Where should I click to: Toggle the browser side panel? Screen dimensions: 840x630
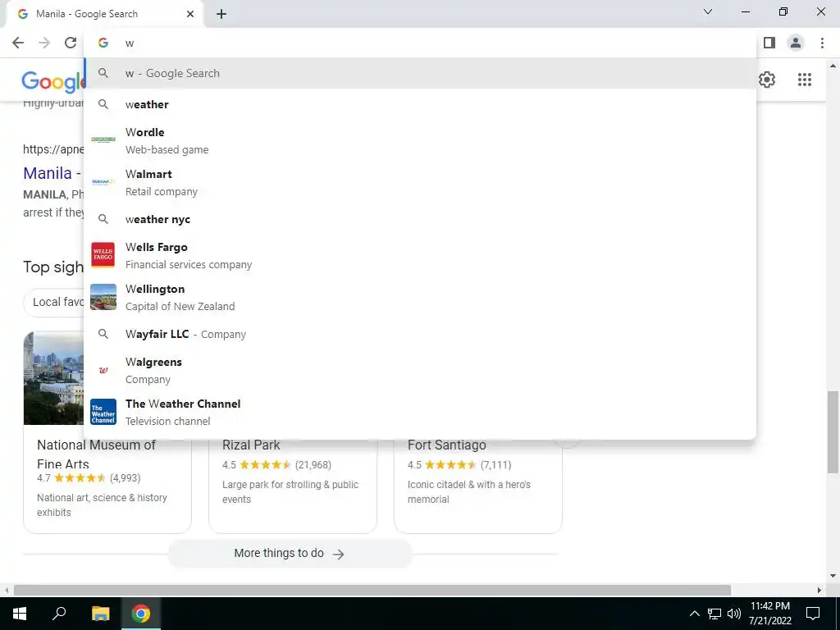point(769,43)
